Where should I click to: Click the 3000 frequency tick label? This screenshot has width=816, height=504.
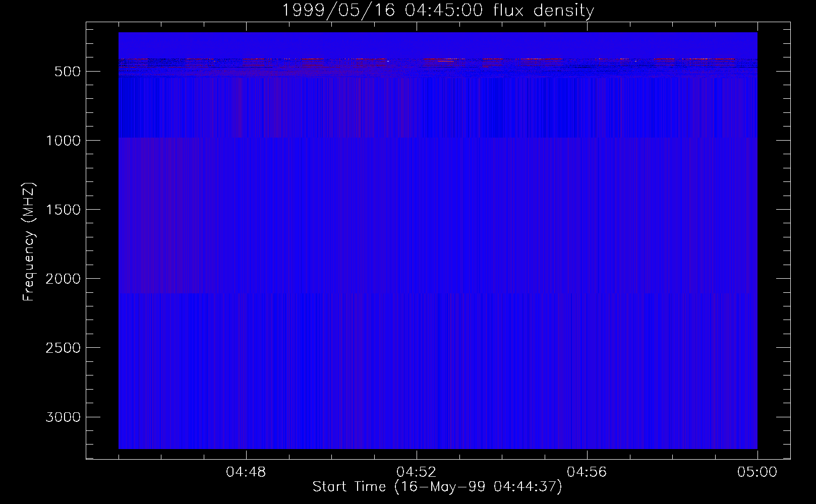click(x=63, y=417)
